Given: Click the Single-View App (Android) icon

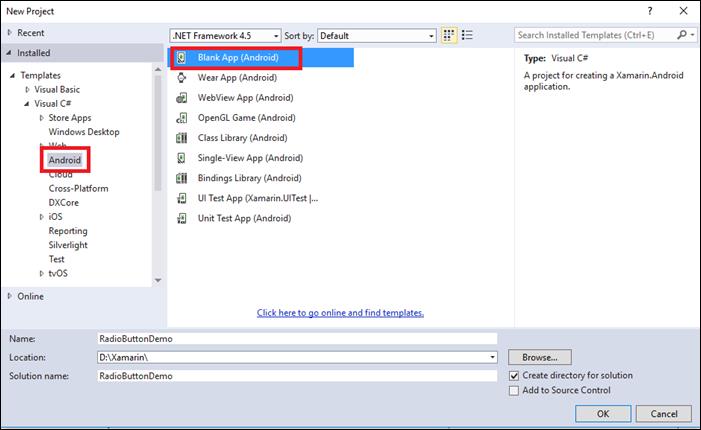Looking at the screenshot, I should pyautogui.click(x=182, y=158).
